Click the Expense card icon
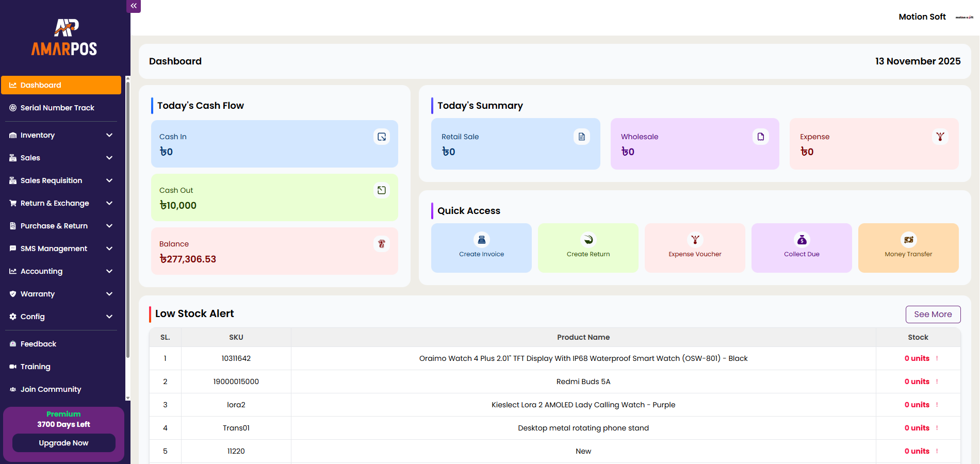Image resolution: width=980 pixels, height=464 pixels. click(940, 137)
